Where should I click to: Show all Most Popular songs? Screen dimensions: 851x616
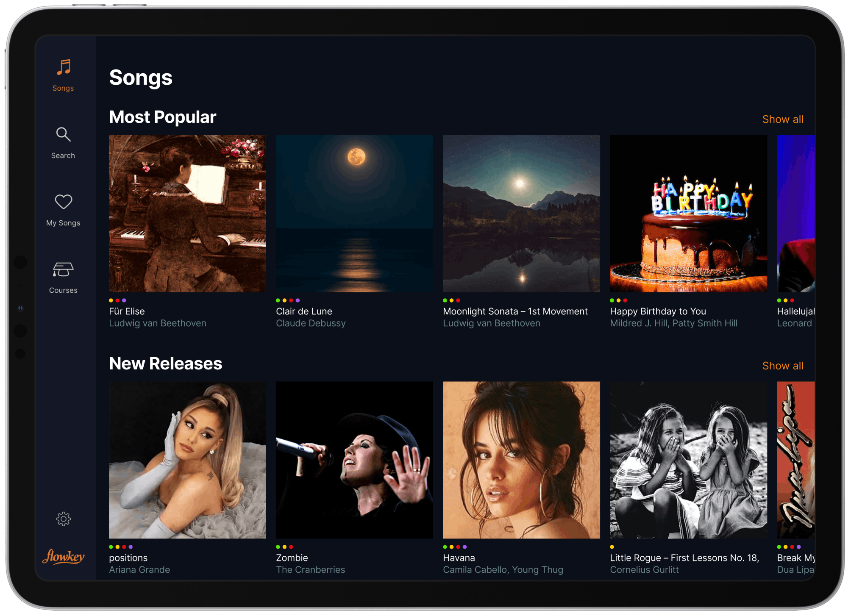(x=782, y=119)
